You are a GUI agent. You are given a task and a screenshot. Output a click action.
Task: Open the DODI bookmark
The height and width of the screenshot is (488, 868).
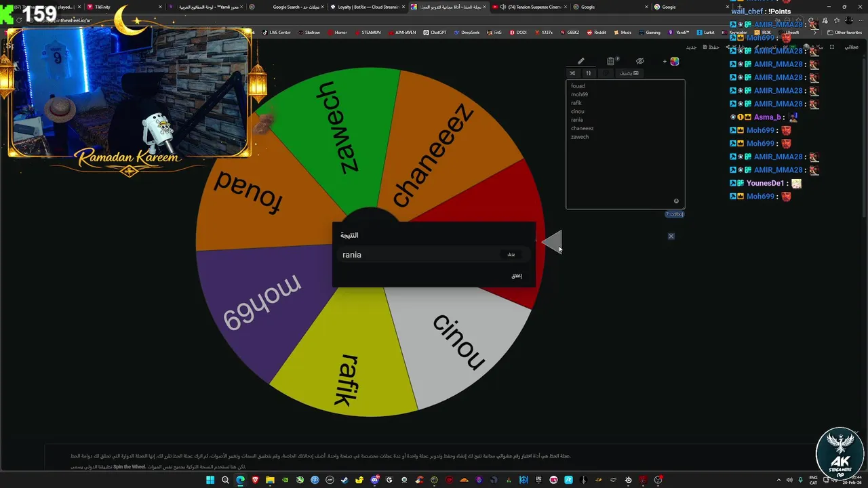pyautogui.click(x=517, y=32)
